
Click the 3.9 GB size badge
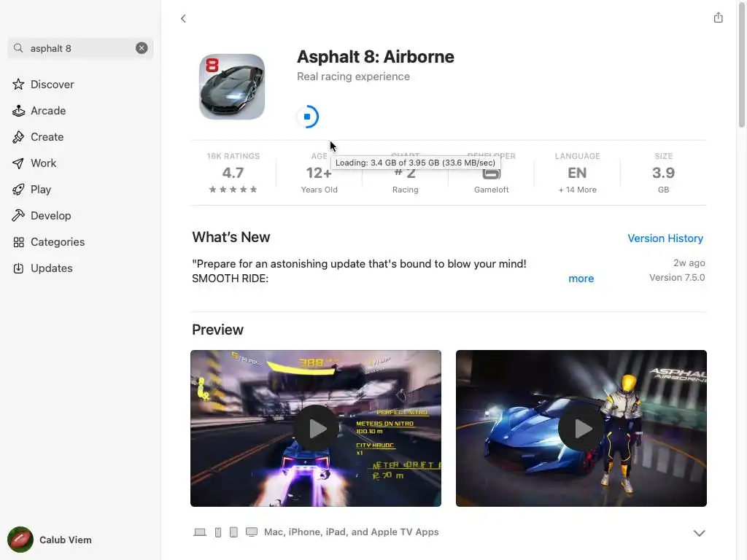(x=664, y=173)
